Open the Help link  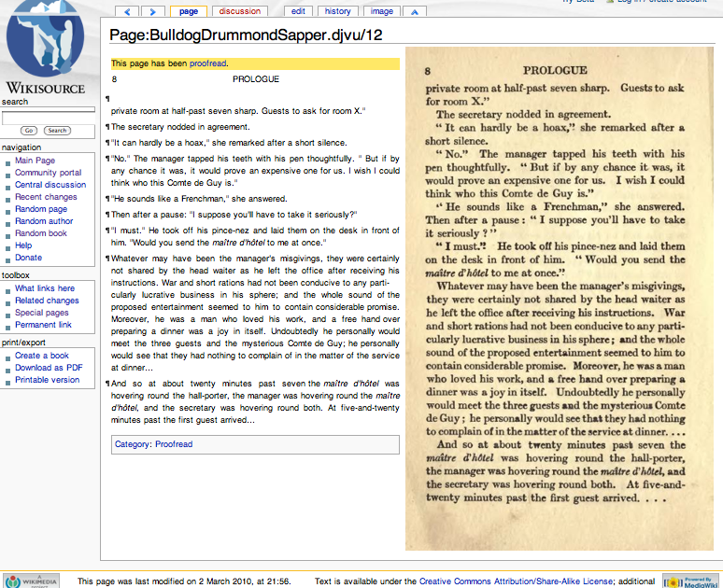(x=23, y=245)
